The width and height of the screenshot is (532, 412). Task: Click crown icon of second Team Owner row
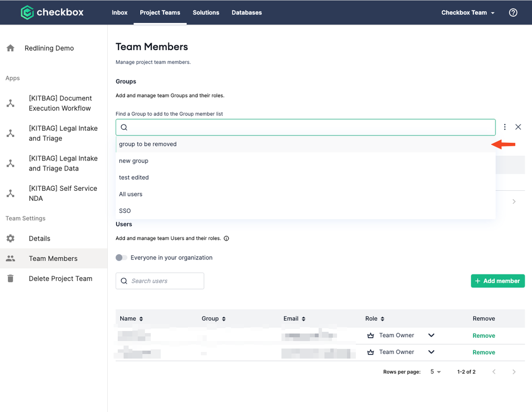[x=370, y=352]
